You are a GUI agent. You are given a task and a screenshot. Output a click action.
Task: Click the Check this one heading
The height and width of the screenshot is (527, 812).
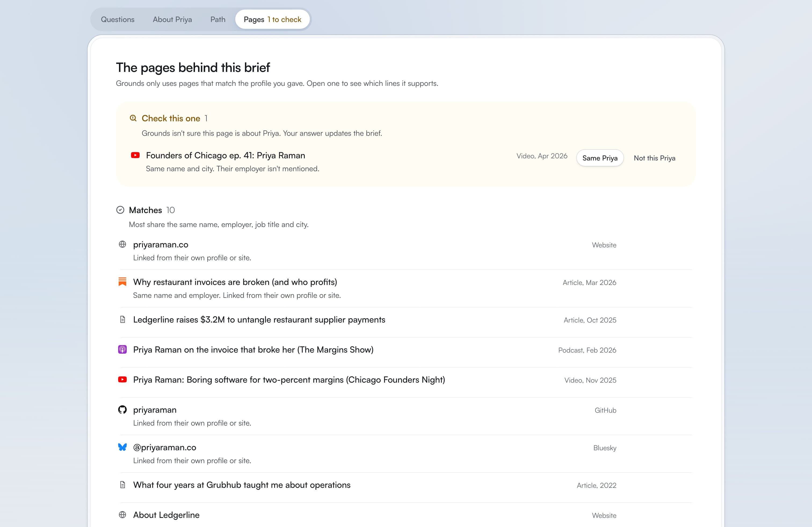(x=171, y=118)
